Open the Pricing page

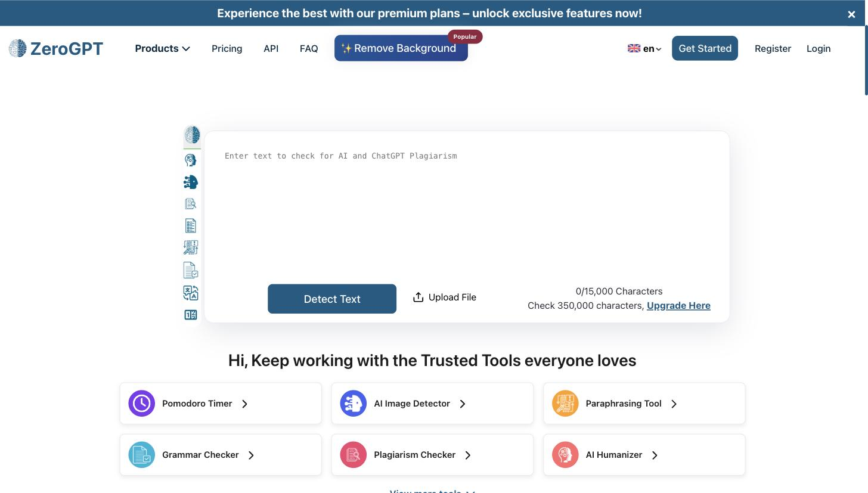227,48
